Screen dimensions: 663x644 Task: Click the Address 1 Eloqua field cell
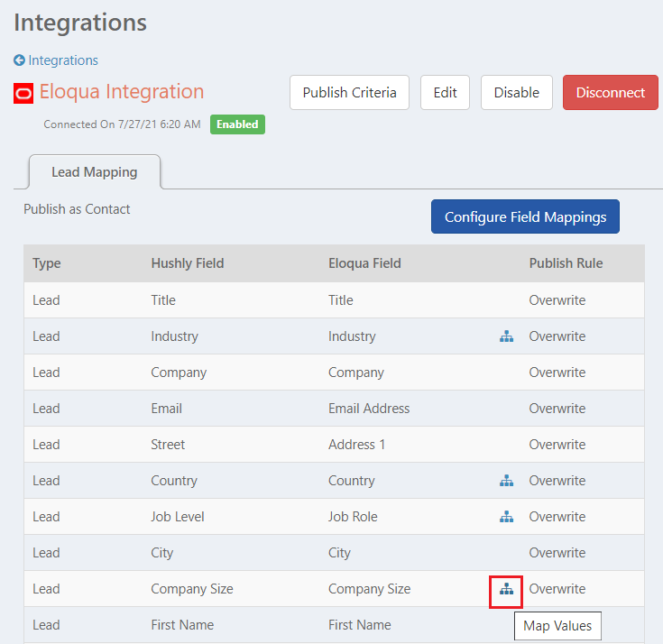point(357,445)
